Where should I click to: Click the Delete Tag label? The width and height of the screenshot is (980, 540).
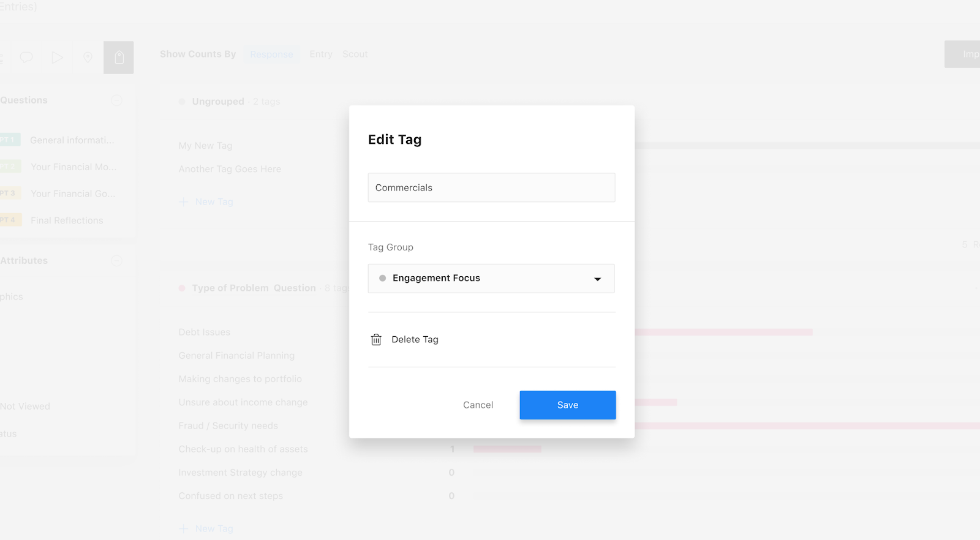point(415,340)
